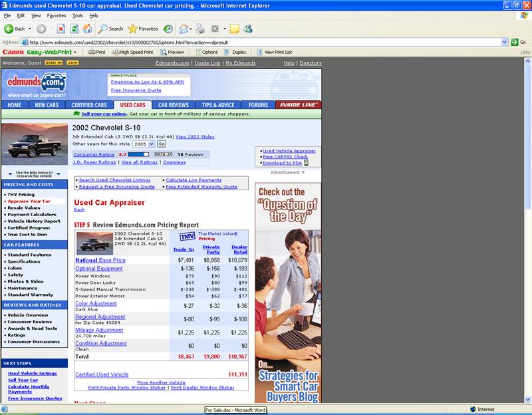Click the SIGN IN badge
The width and height of the screenshot is (532, 415).
tap(54, 63)
